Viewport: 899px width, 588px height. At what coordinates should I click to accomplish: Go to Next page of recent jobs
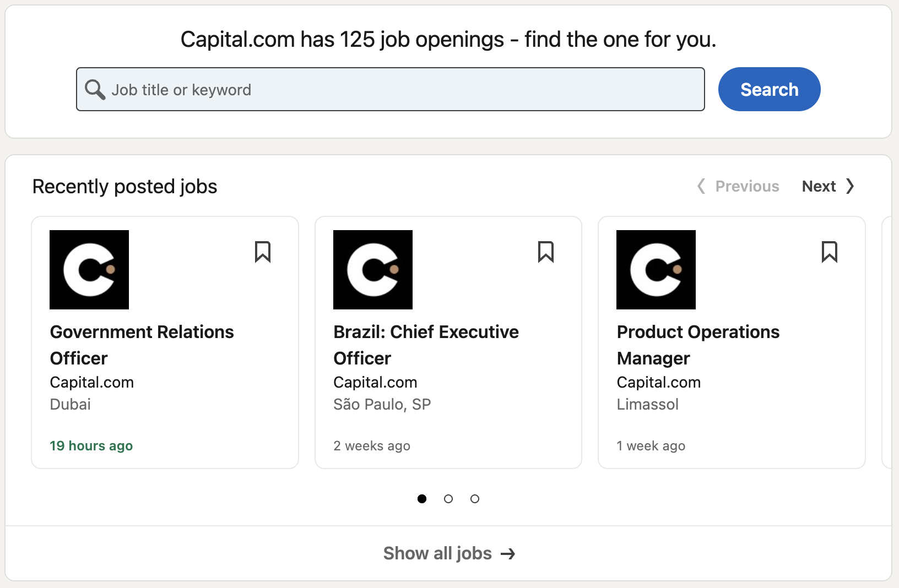coord(827,186)
